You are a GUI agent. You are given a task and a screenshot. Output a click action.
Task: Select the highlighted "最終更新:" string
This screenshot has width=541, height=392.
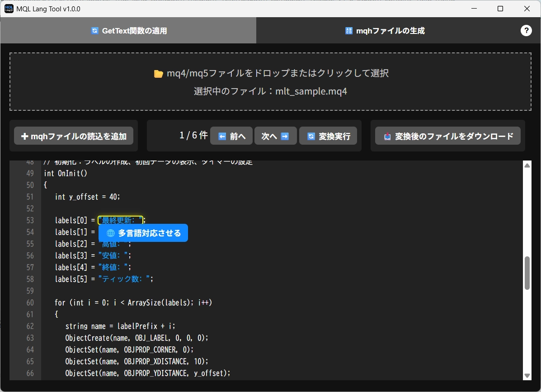tap(120, 220)
